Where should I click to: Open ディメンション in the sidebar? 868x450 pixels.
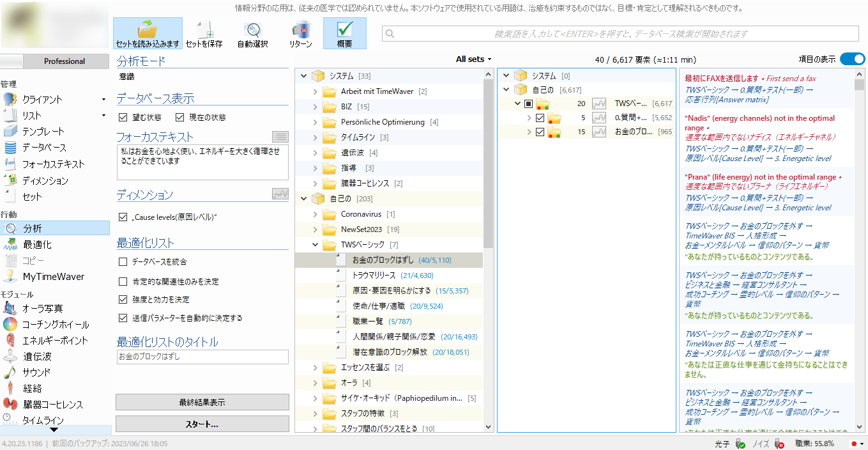(45, 181)
